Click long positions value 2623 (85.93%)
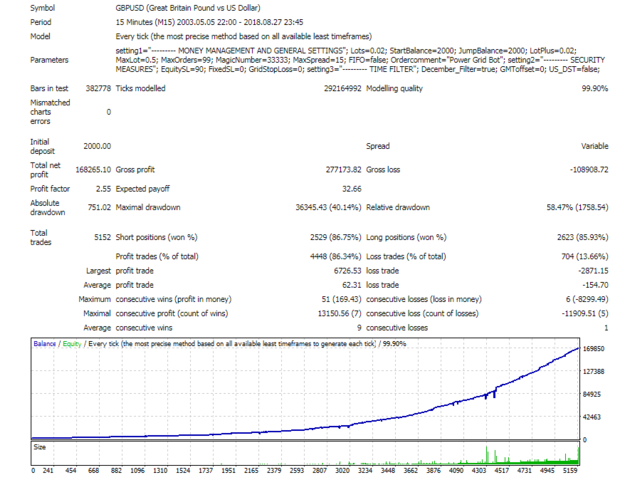 click(x=583, y=237)
